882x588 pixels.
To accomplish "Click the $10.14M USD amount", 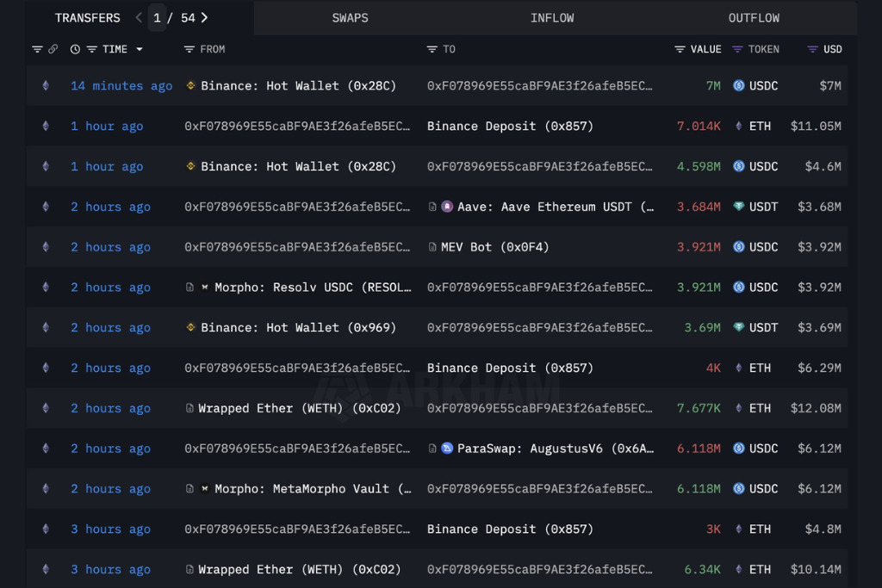I will click(816, 569).
